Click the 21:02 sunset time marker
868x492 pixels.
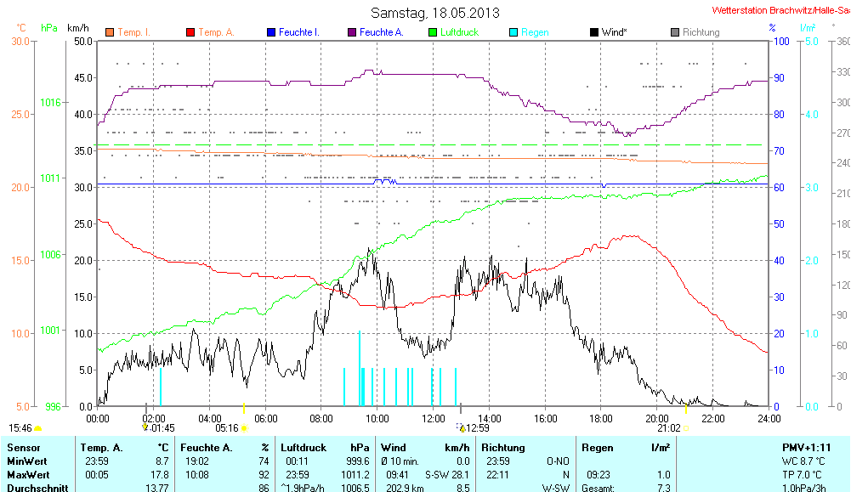pos(667,429)
